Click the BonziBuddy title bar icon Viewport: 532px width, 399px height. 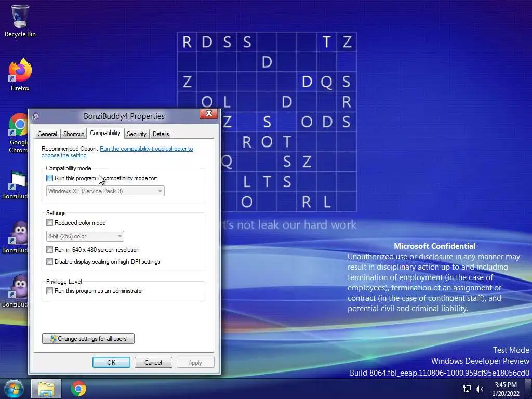[x=36, y=116]
